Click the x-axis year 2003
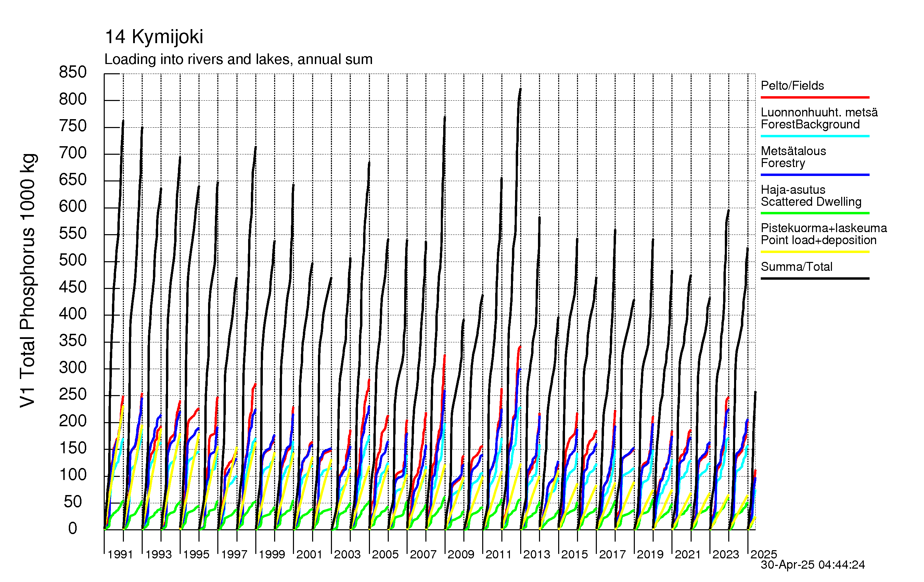The width and height of the screenshot is (924, 582). pos(347,554)
